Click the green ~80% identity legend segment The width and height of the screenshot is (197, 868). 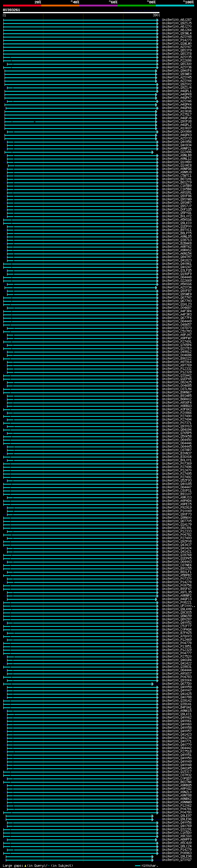[x=137, y=6]
